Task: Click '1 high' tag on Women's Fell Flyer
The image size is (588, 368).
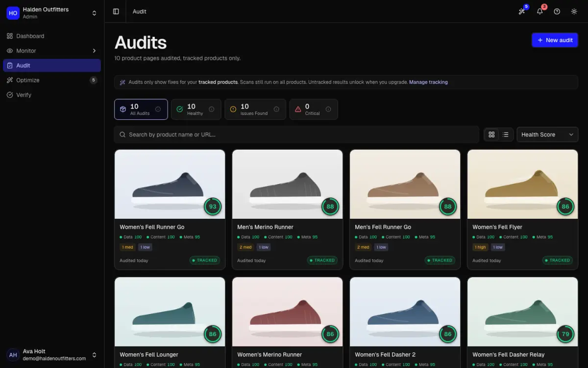Action: (x=481, y=247)
